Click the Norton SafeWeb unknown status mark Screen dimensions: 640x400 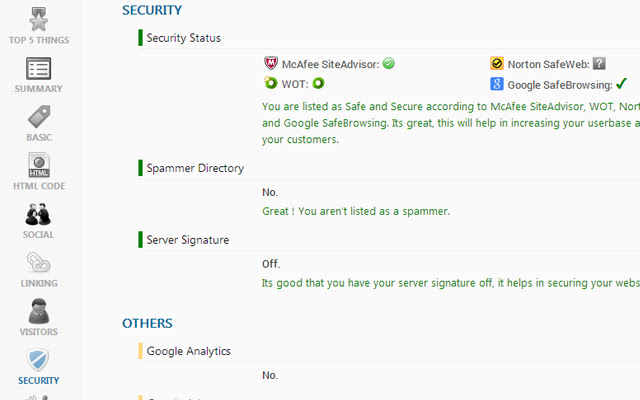click(x=599, y=64)
